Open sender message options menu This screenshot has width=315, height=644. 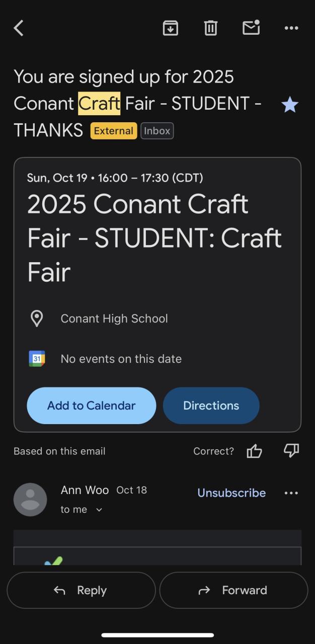click(x=291, y=493)
